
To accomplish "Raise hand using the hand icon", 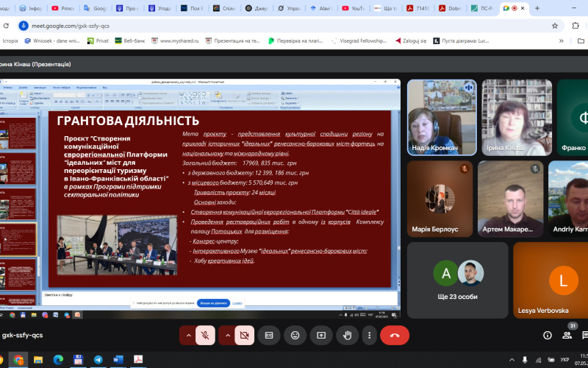I will click(x=347, y=336).
